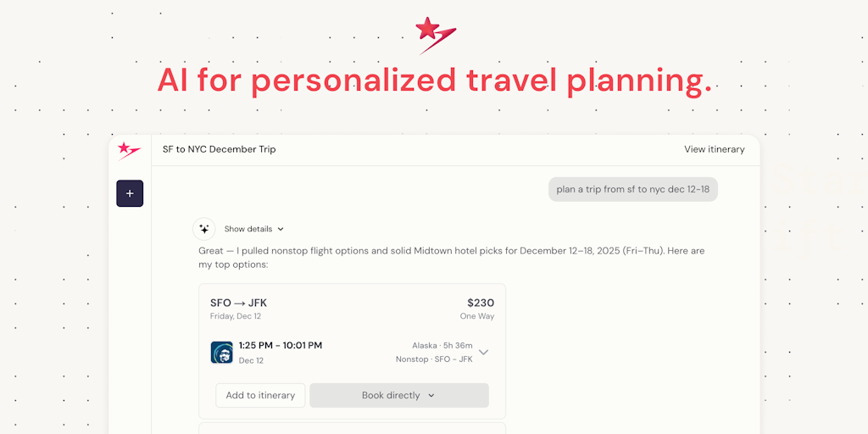The height and width of the screenshot is (434, 868).
Task: Click the 1:25 PM - 10:01 PM flight time
Action: click(x=280, y=345)
